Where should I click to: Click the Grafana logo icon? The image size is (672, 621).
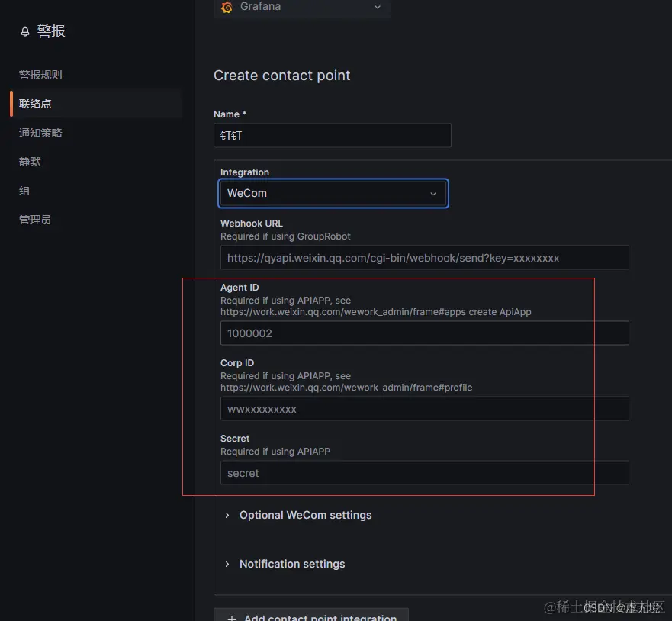click(x=227, y=7)
